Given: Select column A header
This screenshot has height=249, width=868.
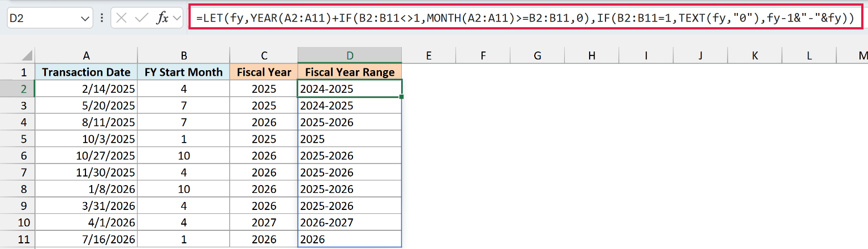Looking at the screenshot, I should click(x=86, y=55).
